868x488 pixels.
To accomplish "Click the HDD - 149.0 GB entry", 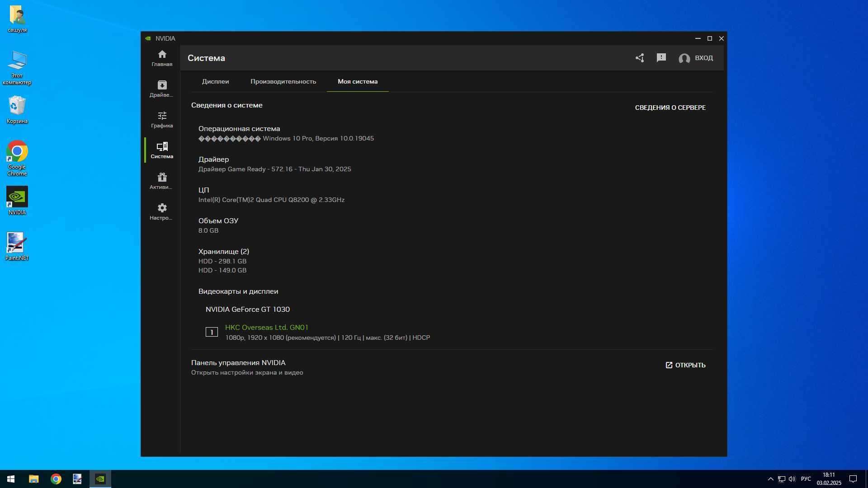I will [x=222, y=270].
